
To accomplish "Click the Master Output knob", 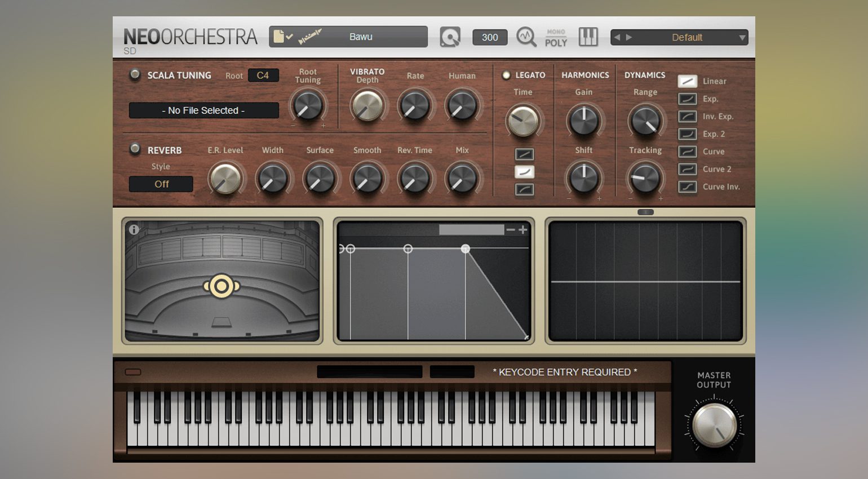I will 714,425.
